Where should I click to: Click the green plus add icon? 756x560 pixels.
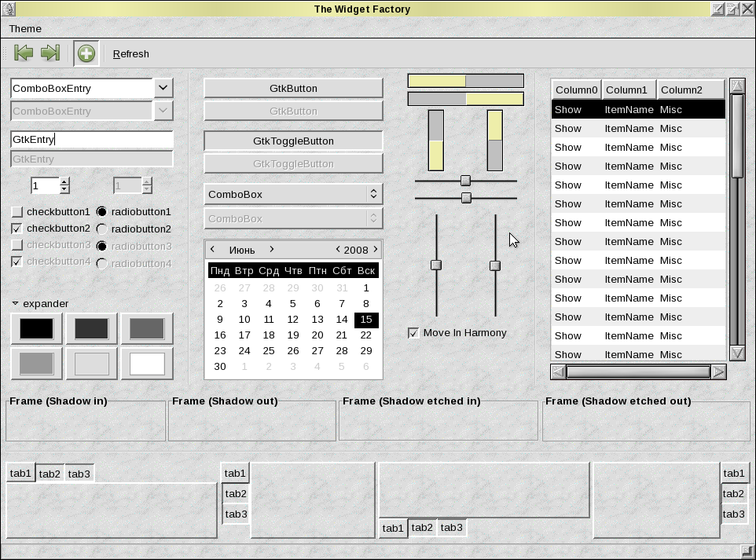(x=86, y=53)
